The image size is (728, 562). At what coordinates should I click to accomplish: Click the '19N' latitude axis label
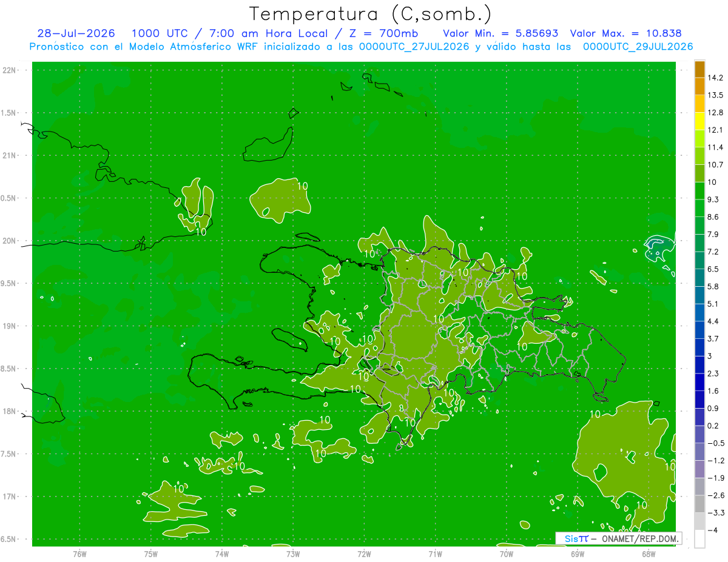pos(10,326)
